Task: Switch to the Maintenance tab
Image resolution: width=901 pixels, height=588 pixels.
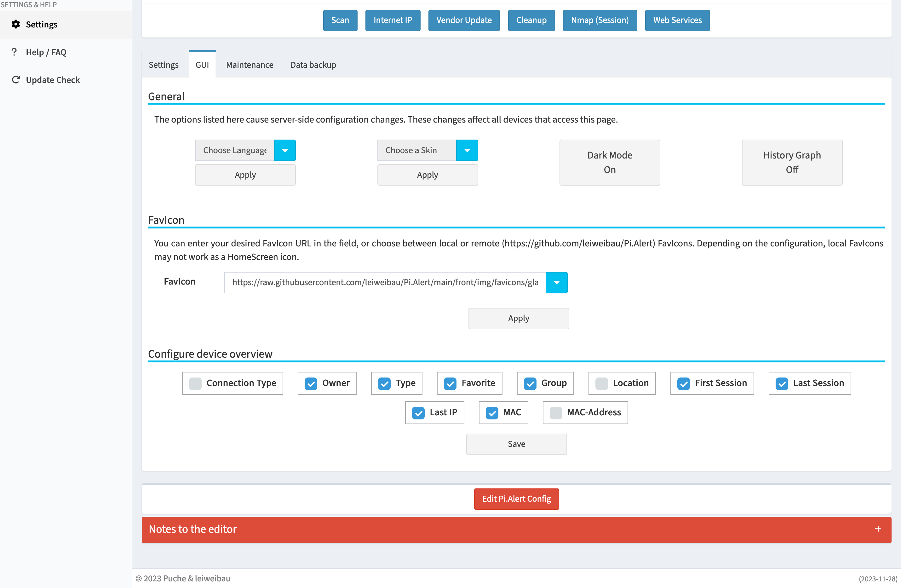Action: click(x=250, y=65)
